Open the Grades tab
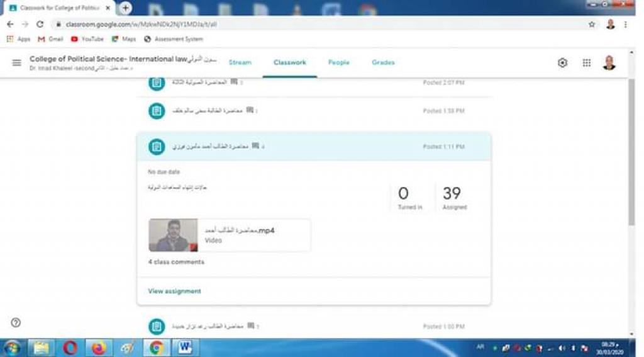 pyautogui.click(x=383, y=62)
